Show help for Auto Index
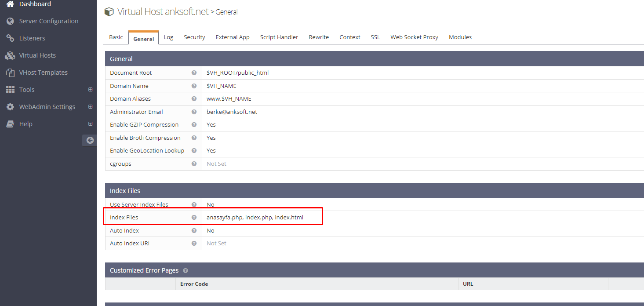 (x=194, y=231)
